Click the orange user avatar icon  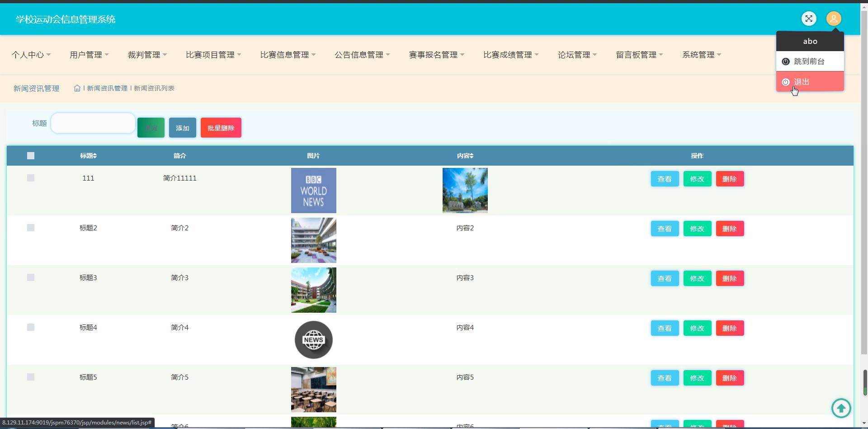click(x=834, y=19)
